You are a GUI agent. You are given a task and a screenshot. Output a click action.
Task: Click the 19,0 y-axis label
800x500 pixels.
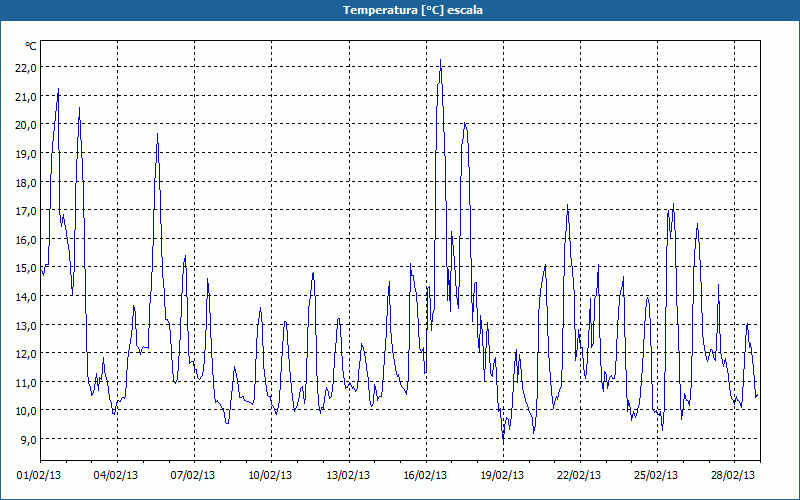coord(26,154)
